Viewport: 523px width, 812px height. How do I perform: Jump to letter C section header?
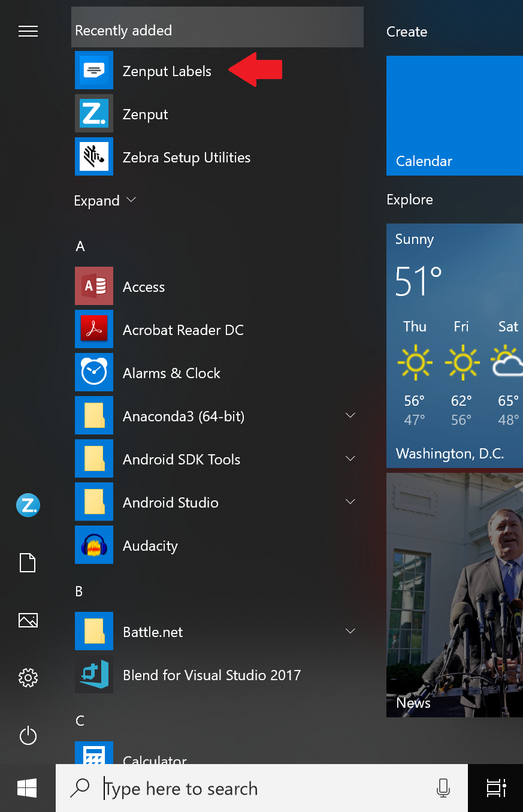(x=80, y=721)
